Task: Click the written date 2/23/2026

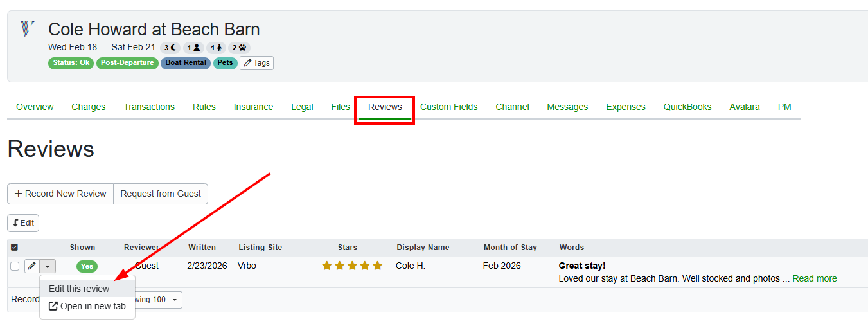Action: (x=207, y=266)
